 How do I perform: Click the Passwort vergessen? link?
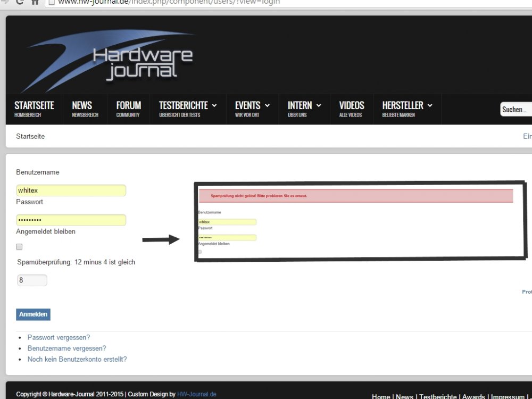tap(59, 337)
